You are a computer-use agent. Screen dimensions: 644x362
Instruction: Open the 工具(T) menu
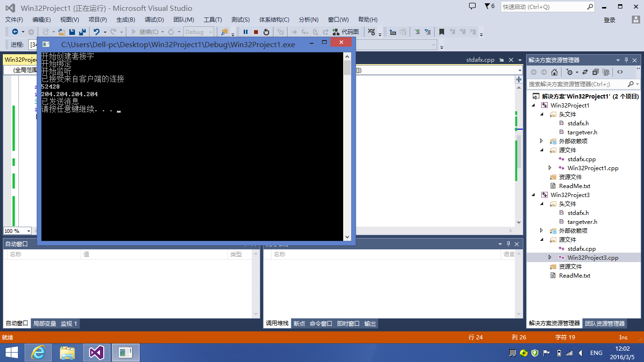click(x=213, y=19)
